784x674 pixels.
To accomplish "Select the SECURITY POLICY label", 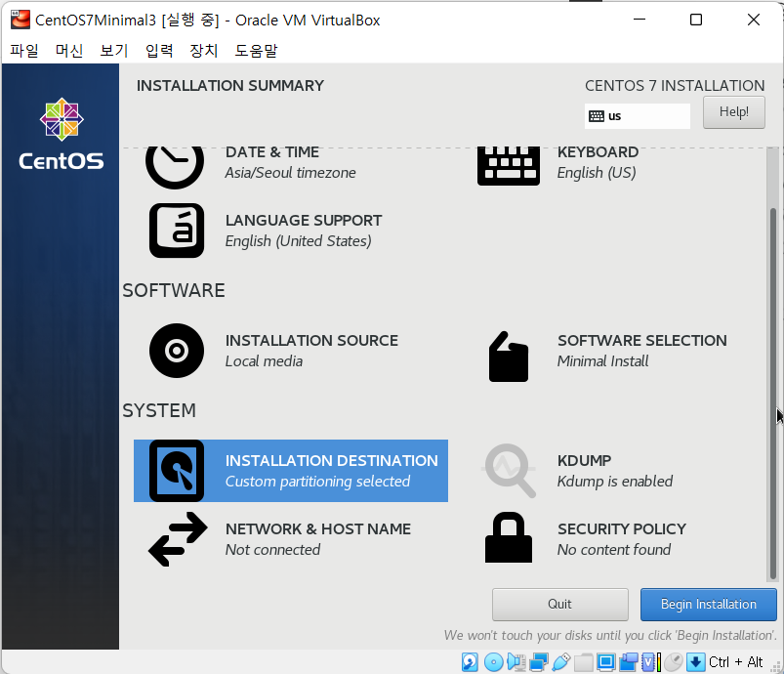I will [x=622, y=528].
